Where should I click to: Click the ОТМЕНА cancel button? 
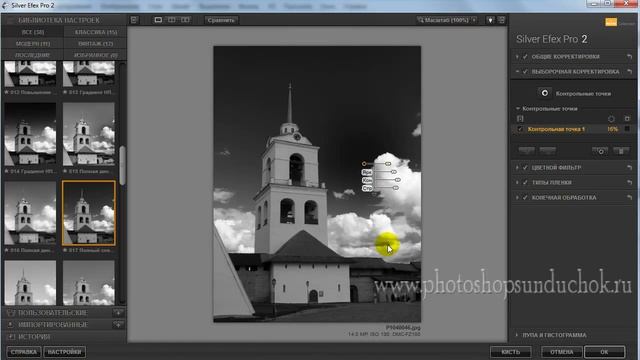[562, 352]
